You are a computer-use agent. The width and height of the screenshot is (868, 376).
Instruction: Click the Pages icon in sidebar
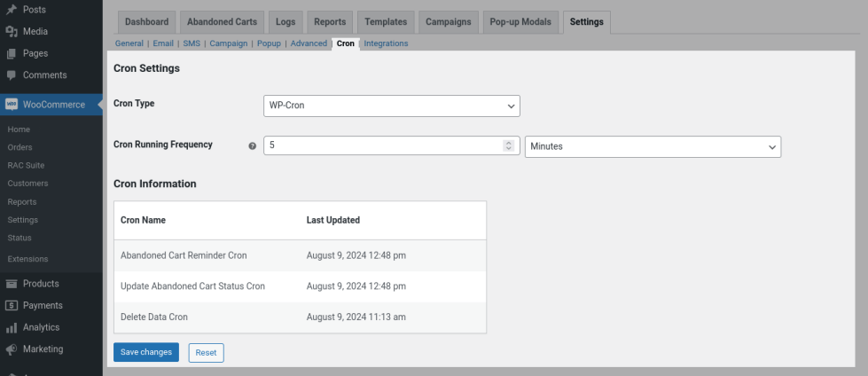[12, 53]
